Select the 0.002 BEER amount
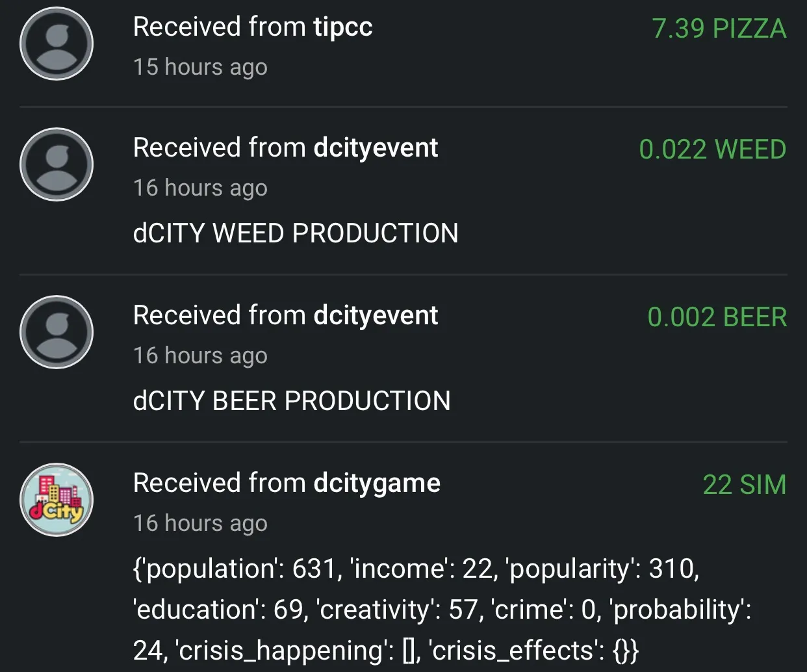Screen dimensions: 807x672 pyautogui.click(x=717, y=317)
